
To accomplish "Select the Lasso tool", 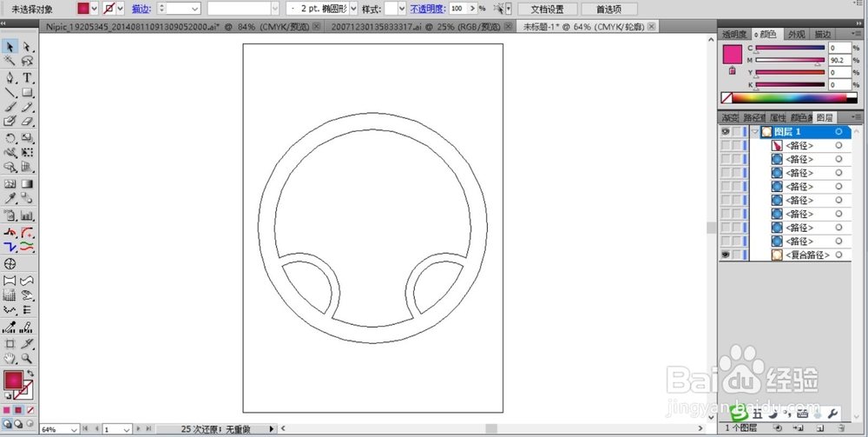I will 27,61.
